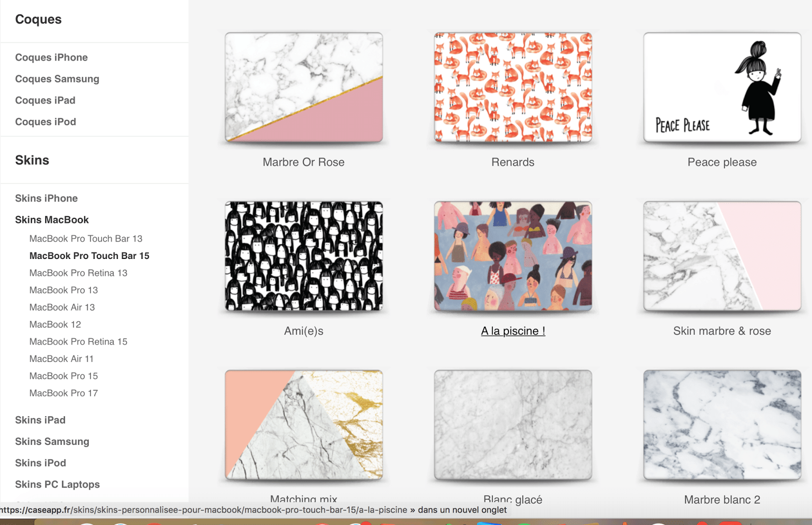Select the Skin marbre & rose thumbnail
812x525 pixels.
point(722,256)
